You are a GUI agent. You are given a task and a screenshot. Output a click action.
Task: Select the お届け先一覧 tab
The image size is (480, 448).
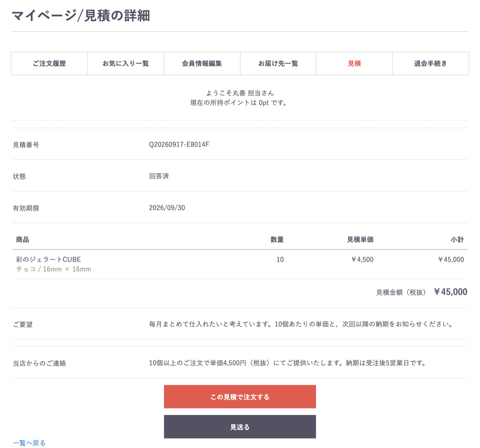pyautogui.click(x=278, y=63)
